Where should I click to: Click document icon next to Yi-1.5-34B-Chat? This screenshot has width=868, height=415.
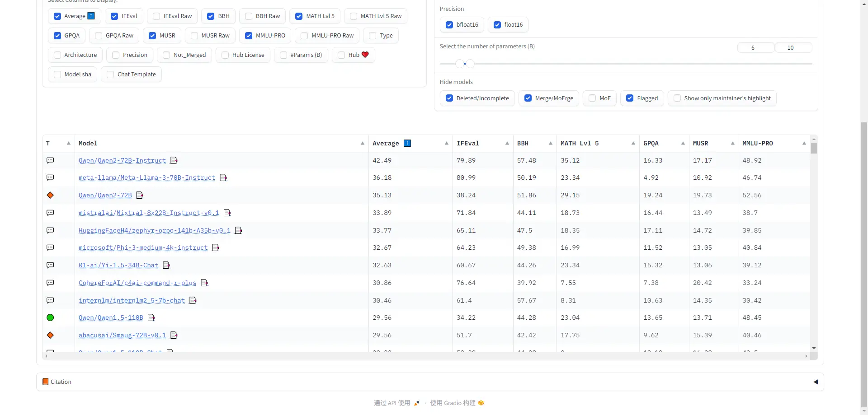point(166,265)
